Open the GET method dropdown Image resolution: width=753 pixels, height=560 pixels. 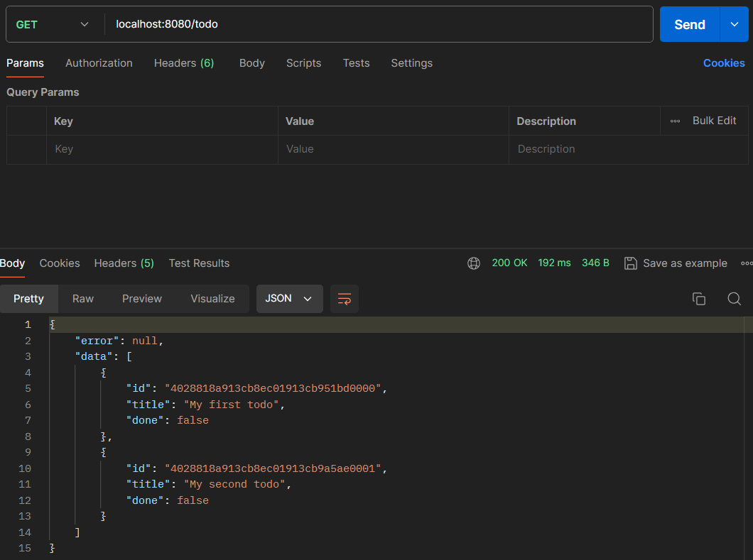53,24
